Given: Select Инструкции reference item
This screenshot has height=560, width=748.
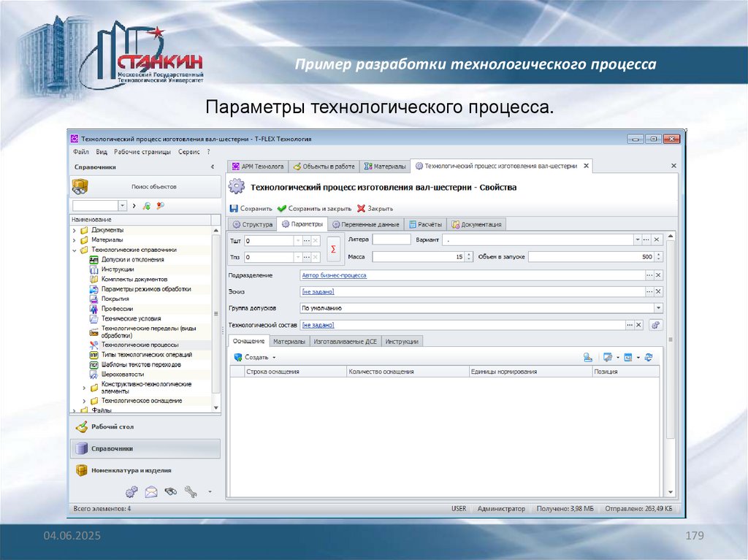Looking at the screenshot, I should (x=118, y=269).
